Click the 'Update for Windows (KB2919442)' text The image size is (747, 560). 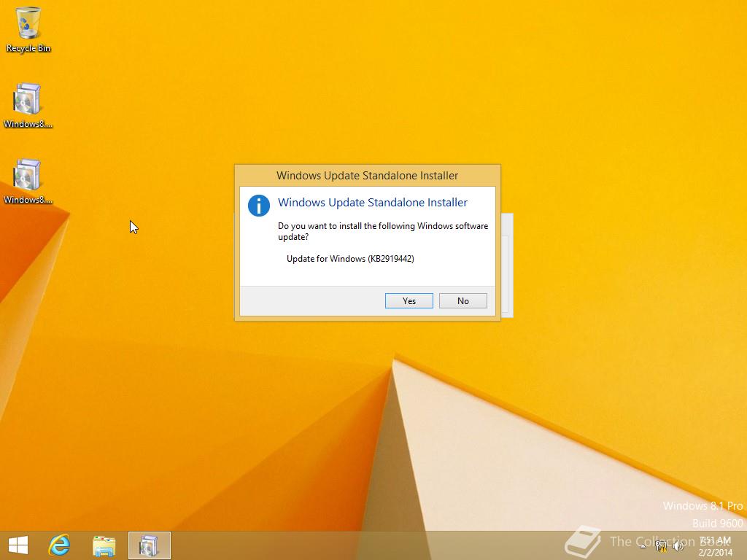tap(350, 259)
